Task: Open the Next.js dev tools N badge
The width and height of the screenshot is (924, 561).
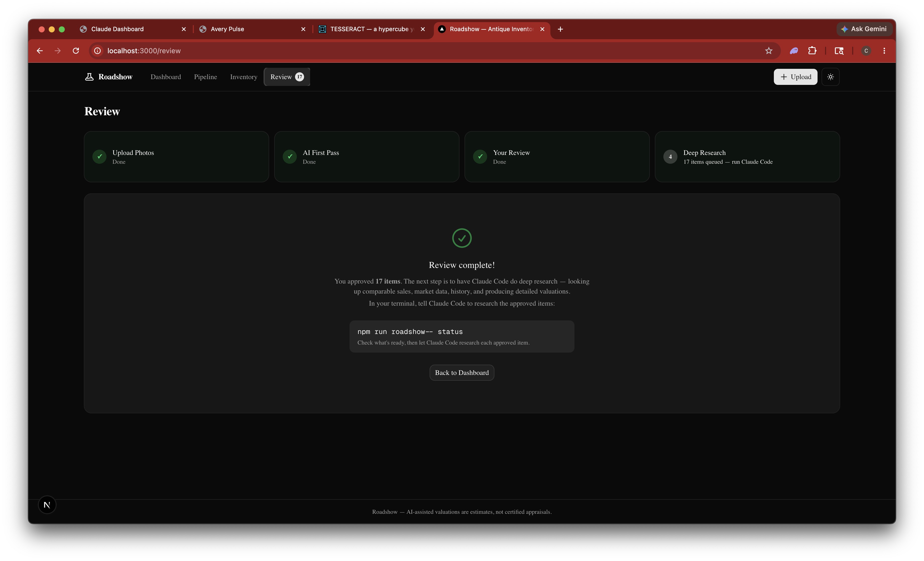Action: (47, 505)
